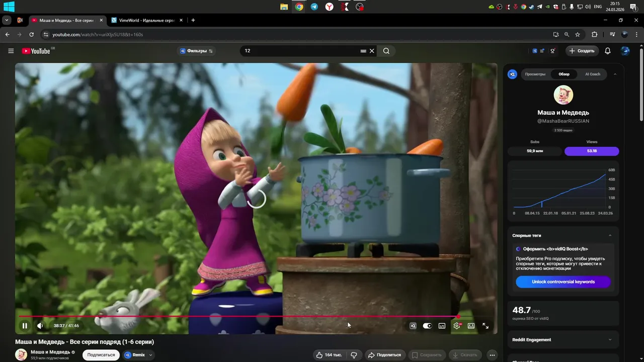This screenshot has width=644, height=362.
Task: Expand the Reddit Engagement section
Action: (x=610, y=339)
